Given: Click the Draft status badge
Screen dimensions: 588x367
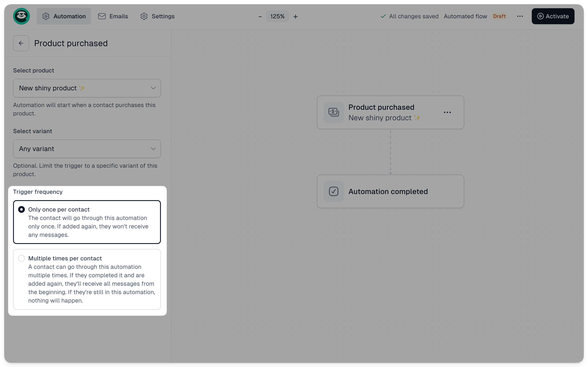Looking at the screenshot, I should 499,16.
